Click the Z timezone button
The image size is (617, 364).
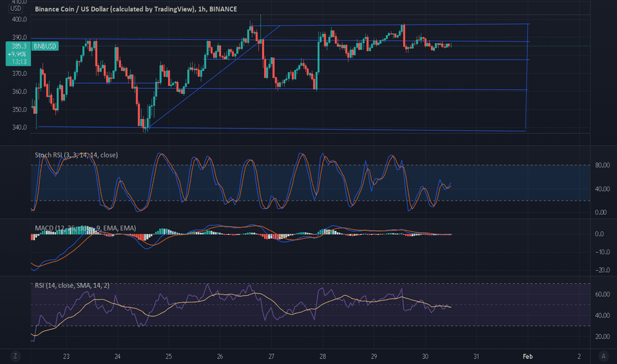coord(15,356)
